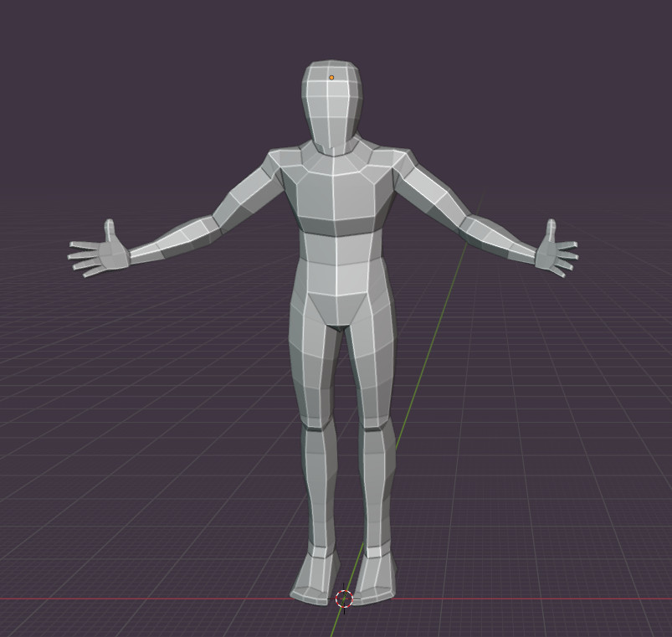The width and height of the screenshot is (672, 637).
Task: Click the orange origin dot on the head
Action: [x=331, y=78]
